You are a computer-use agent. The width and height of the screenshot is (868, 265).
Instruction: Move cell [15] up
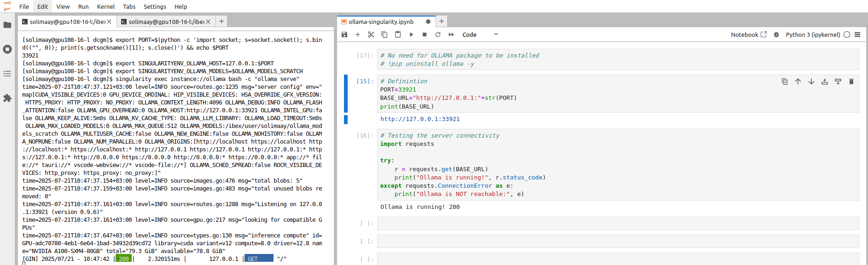798,81
